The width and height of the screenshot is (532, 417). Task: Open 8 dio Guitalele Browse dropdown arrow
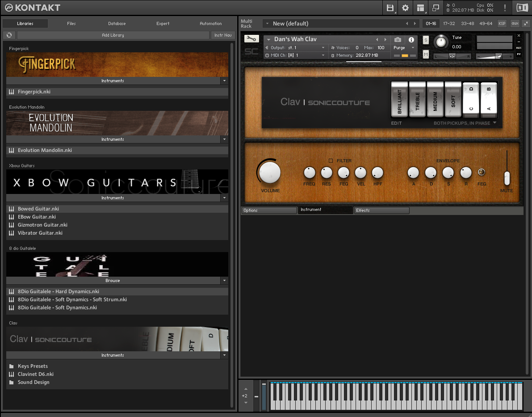224,281
